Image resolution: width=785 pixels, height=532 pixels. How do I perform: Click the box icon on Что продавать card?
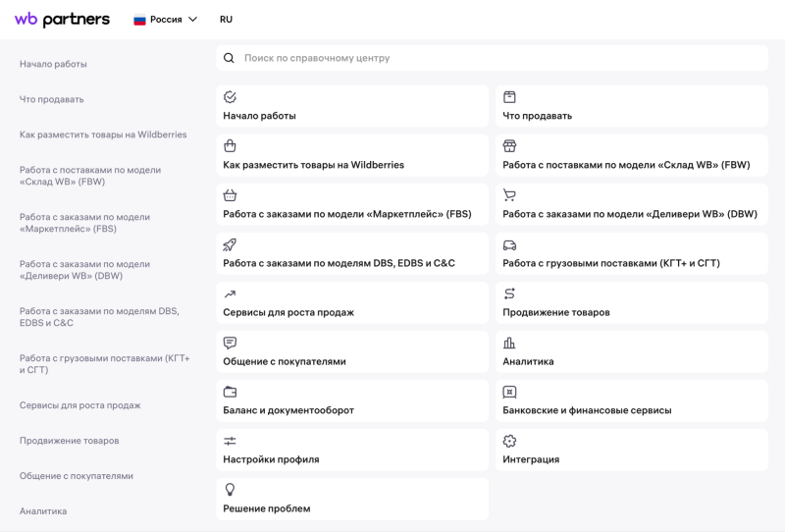pos(509,96)
